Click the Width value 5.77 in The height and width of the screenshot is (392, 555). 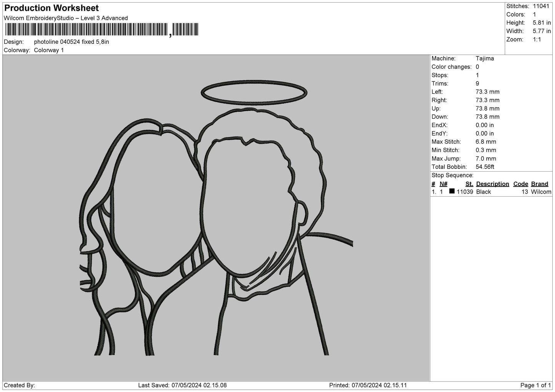[542, 31]
